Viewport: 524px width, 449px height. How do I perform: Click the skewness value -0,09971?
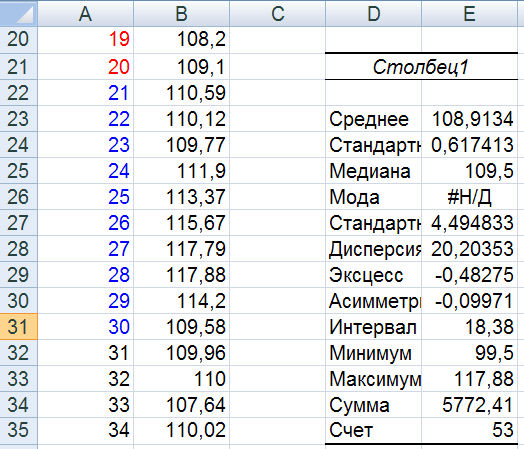coord(470,301)
